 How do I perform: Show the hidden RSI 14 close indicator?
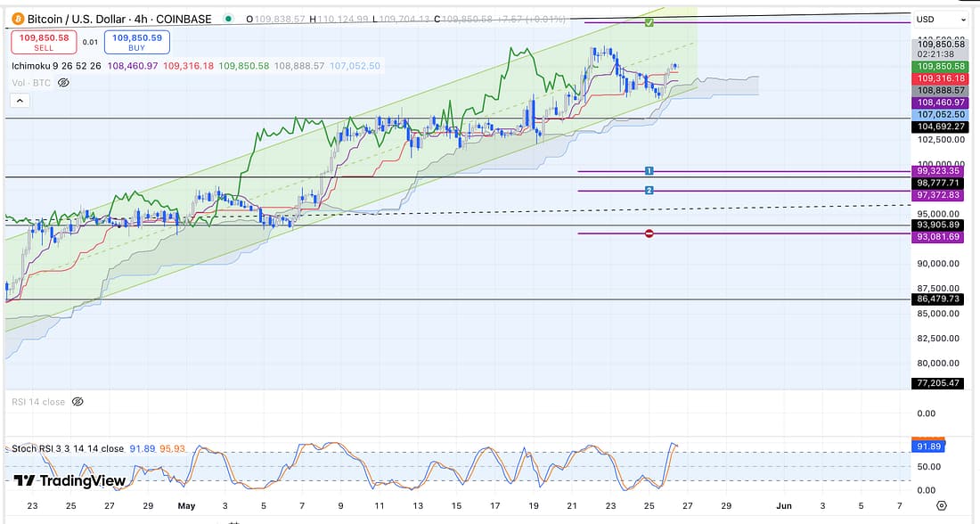[x=78, y=401]
